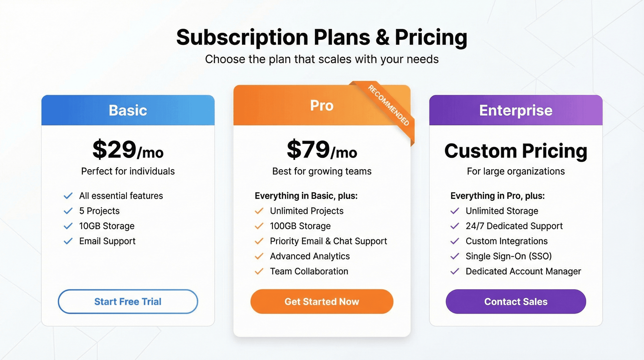Click the checkmark beside All essential features
Viewport: 644px width, 360px height.
[68, 196]
